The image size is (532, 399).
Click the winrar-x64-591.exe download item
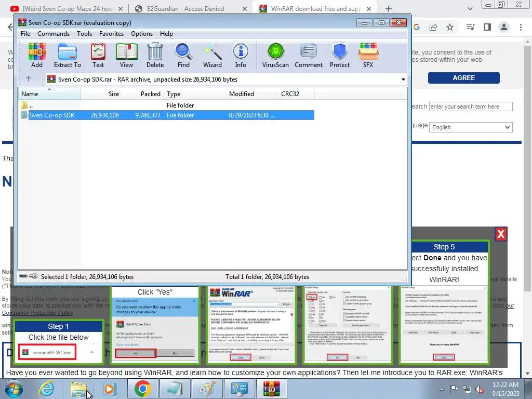pos(47,352)
